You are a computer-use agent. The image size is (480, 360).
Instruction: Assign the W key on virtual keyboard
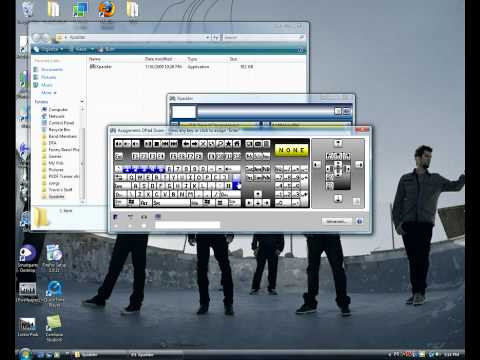pyautogui.click(x=140, y=177)
